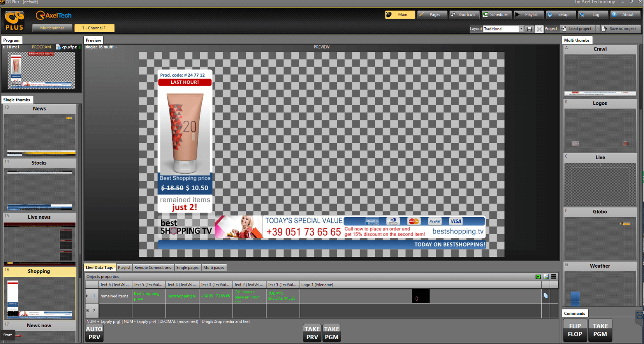
Task: Open the About info button
Action: [625, 15]
